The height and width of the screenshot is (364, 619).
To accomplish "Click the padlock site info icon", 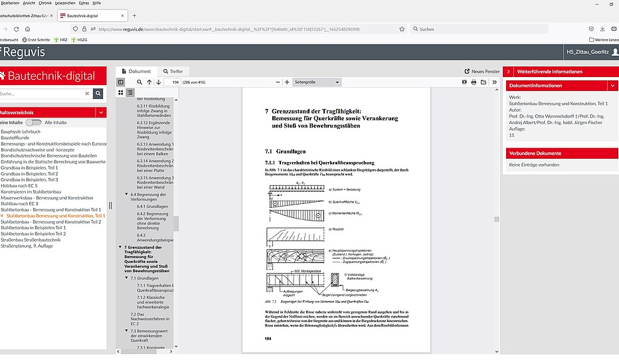I will [84, 29].
